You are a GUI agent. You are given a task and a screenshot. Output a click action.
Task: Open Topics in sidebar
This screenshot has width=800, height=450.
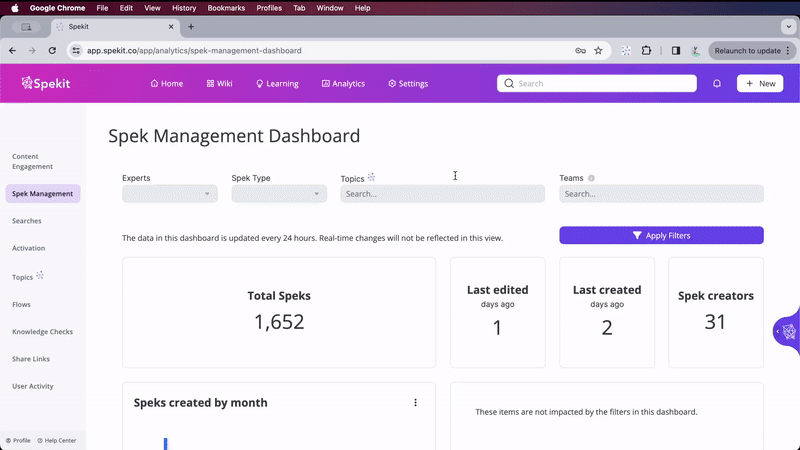tap(22, 277)
